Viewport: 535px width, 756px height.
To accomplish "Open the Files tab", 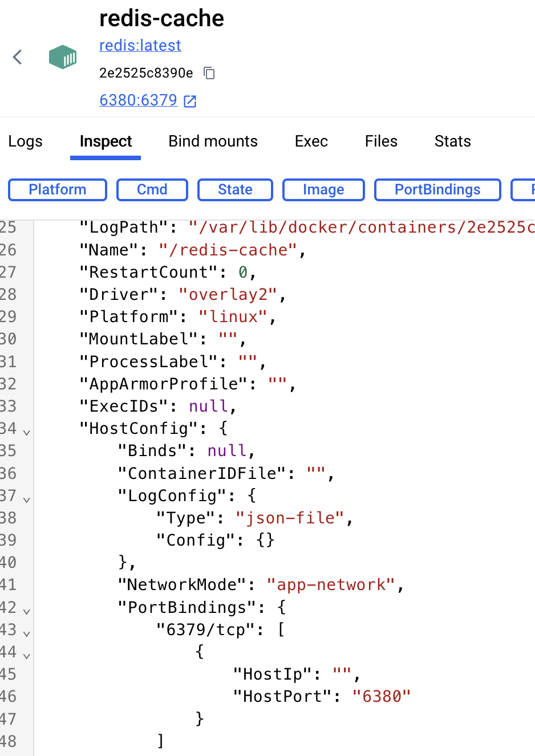I will [x=381, y=141].
